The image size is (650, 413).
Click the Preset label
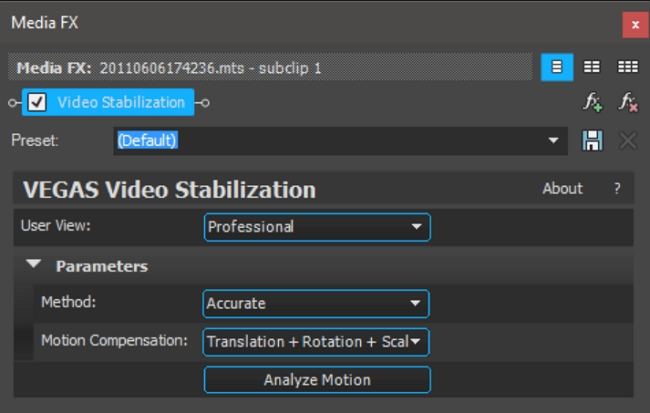(35, 141)
